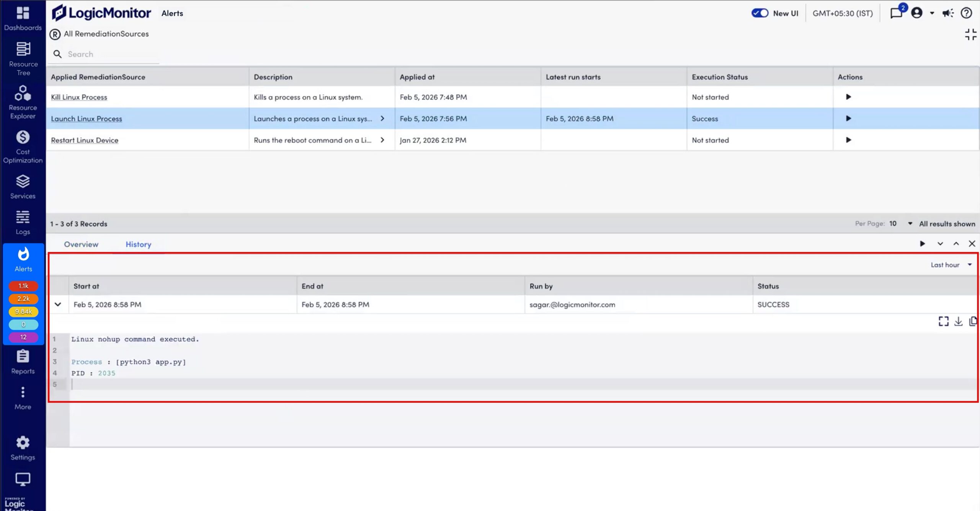Expand Restart Linux Device description
The image size is (980, 511).
click(x=382, y=140)
